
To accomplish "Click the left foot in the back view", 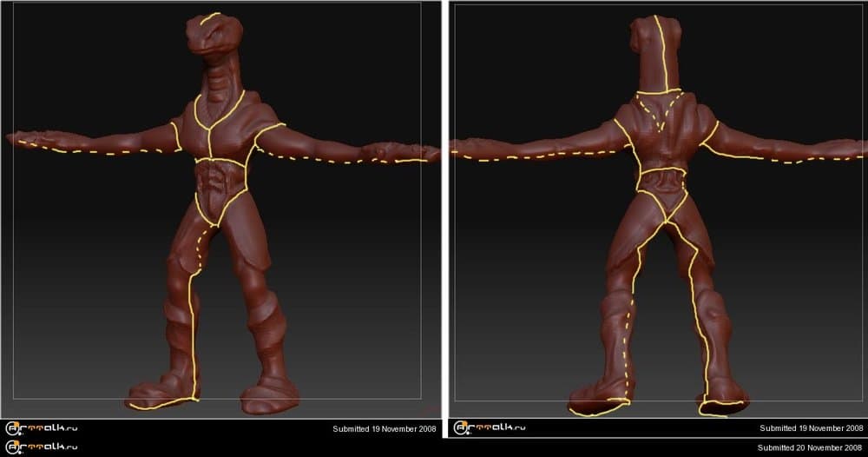I will (x=599, y=400).
